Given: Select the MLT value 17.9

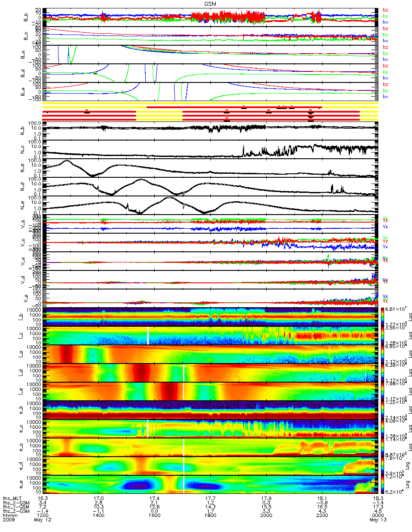Looking at the screenshot, I should 266,498.
